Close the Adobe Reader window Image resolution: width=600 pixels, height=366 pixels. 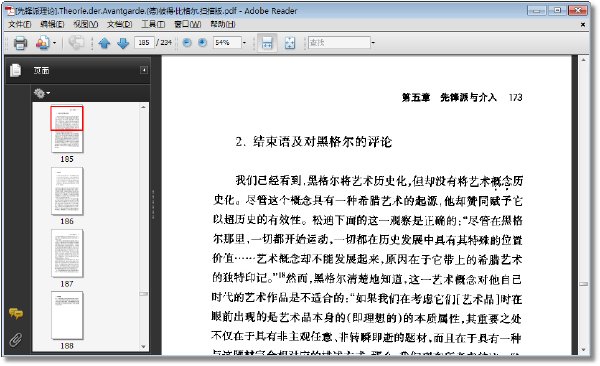click(x=578, y=10)
